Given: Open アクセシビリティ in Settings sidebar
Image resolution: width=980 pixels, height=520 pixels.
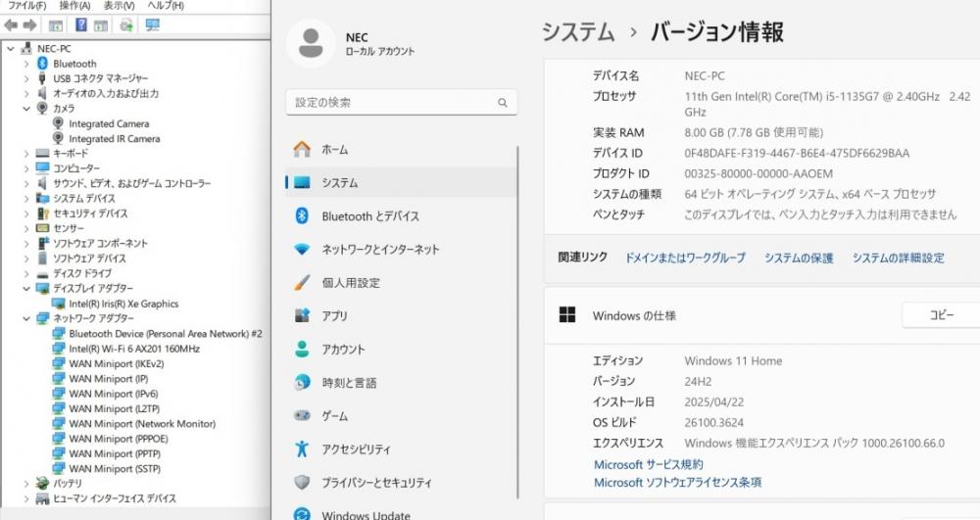Looking at the screenshot, I should (x=401, y=449).
